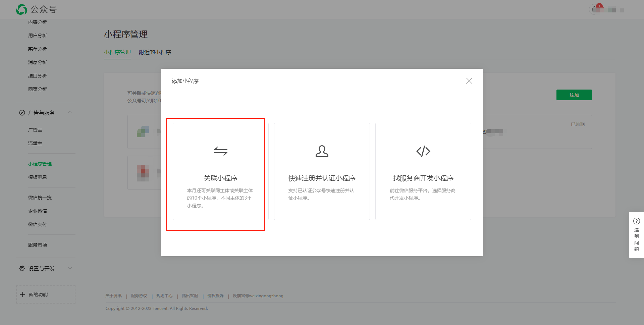
Task: Click the user icon for 快速注册并认证小程序
Action: 322,151
